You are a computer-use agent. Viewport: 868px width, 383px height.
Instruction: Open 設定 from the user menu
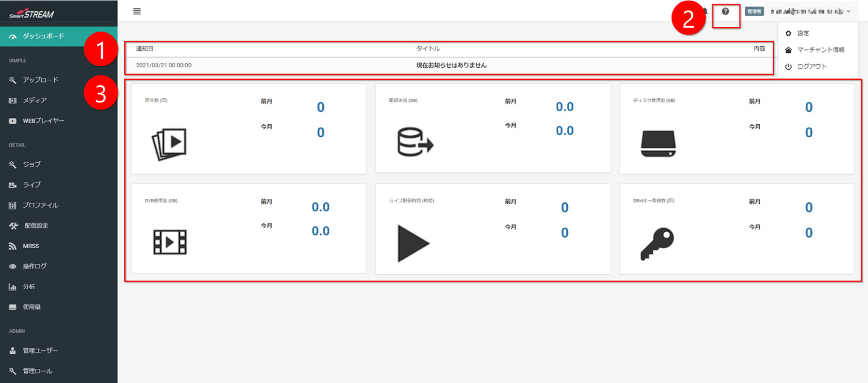(802, 33)
